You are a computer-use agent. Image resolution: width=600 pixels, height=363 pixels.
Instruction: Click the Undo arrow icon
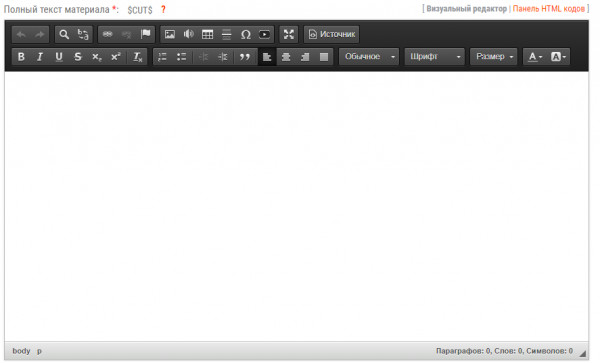(21, 34)
